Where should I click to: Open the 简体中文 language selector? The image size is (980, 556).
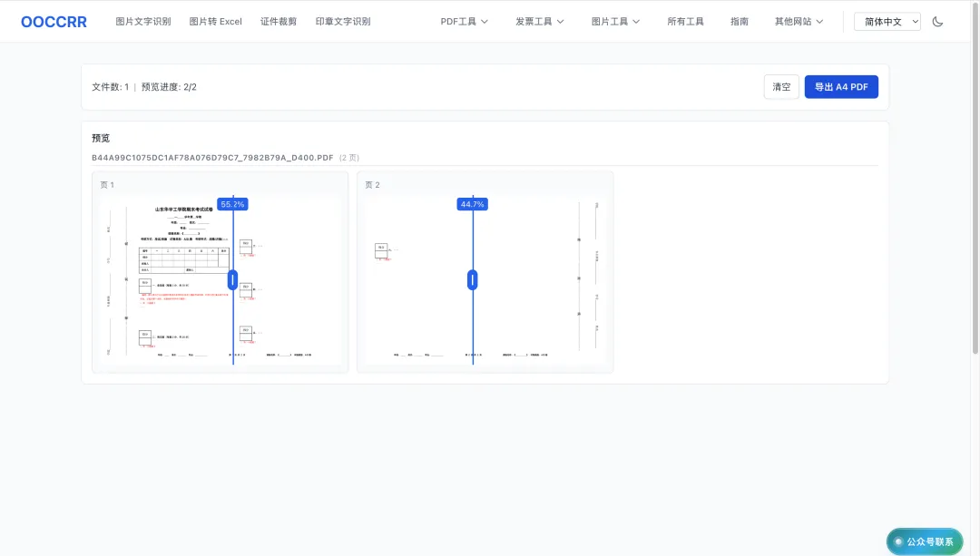[887, 22]
